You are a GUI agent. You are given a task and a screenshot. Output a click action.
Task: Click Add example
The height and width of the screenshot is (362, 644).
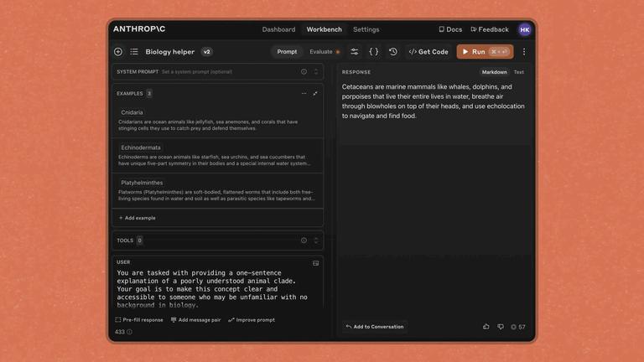click(x=138, y=218)
